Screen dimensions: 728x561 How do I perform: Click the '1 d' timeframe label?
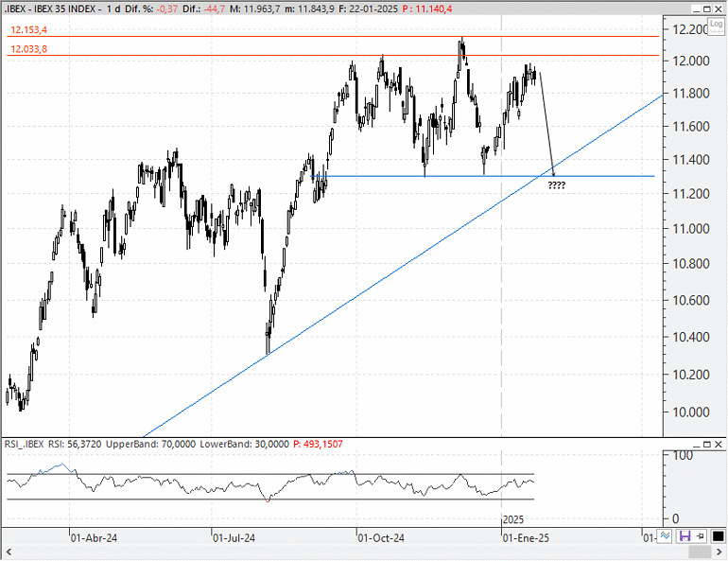pyautogui.click(x=113, y=9)
